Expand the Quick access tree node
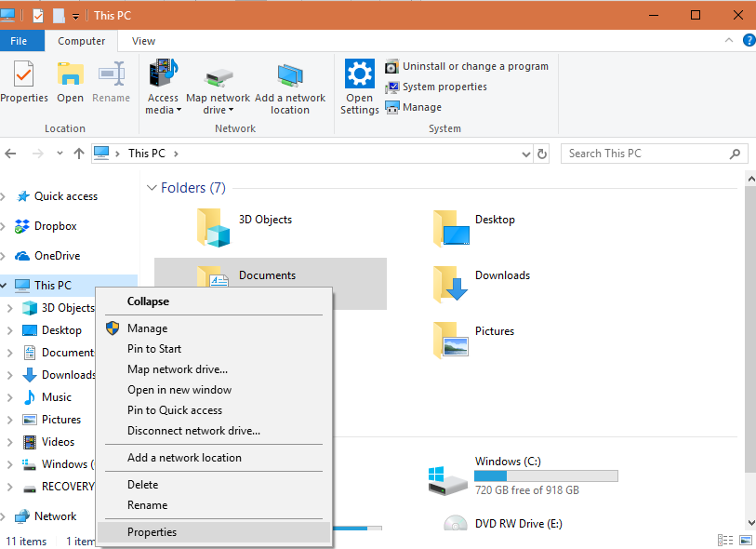The width and height of the screenshot is (756, 549). point(4,196)
